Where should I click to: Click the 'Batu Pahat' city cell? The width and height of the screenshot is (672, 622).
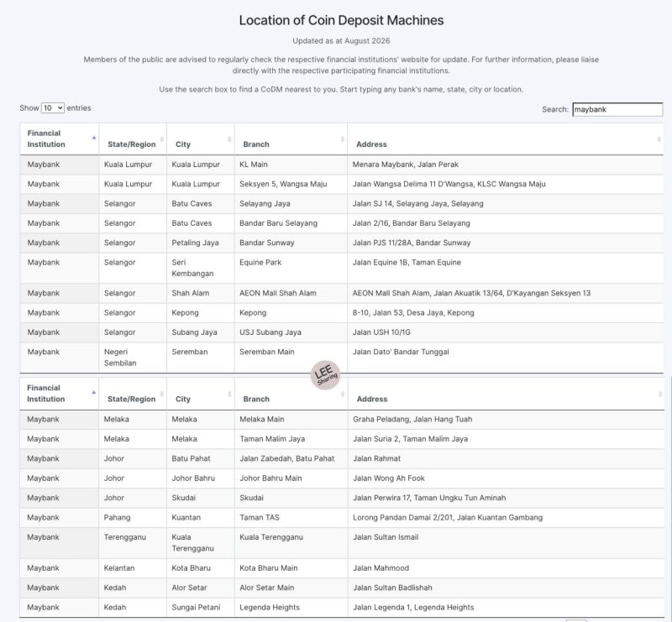[201, 459]
